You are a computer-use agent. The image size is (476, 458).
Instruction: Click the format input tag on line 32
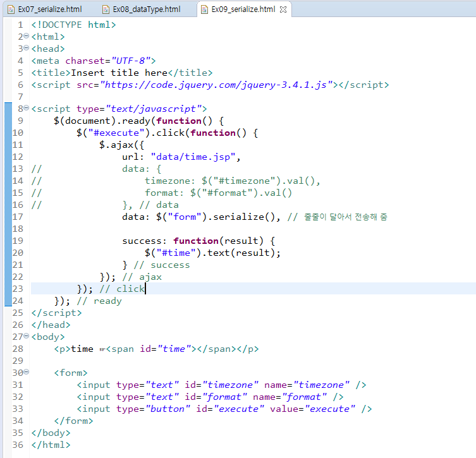[210, 397]
